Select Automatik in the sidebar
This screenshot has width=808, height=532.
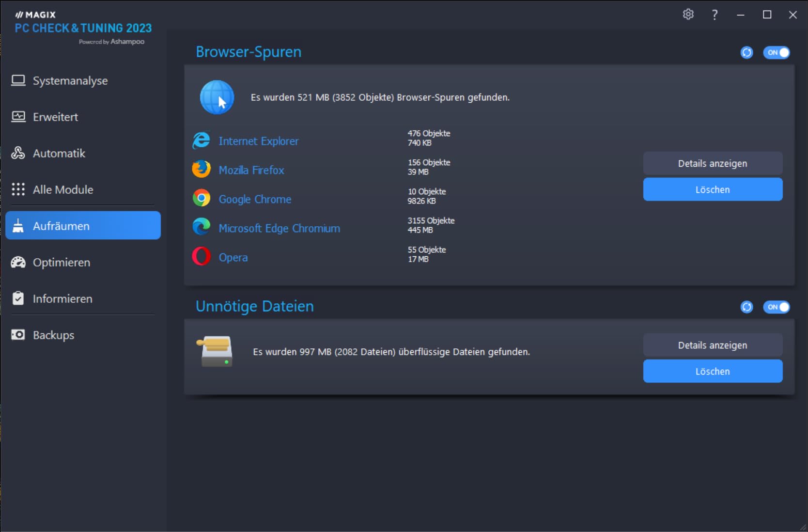(x=82, y=153)
